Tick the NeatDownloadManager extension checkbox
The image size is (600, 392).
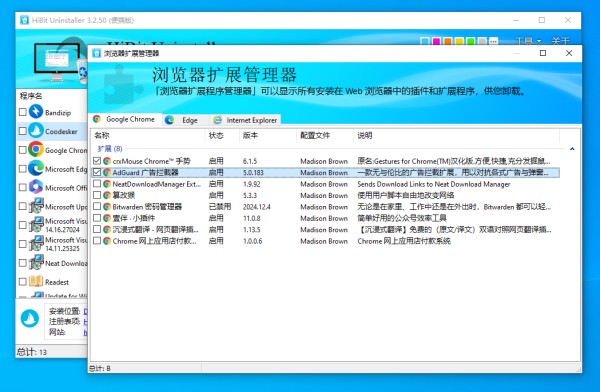[97, 184]
